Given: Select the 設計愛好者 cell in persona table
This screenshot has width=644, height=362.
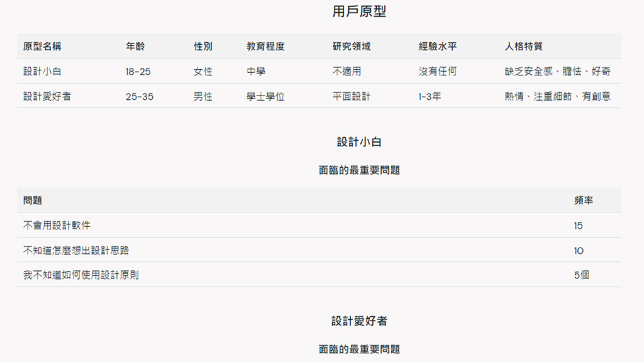Looking at the screenshot, I should 47,96.
